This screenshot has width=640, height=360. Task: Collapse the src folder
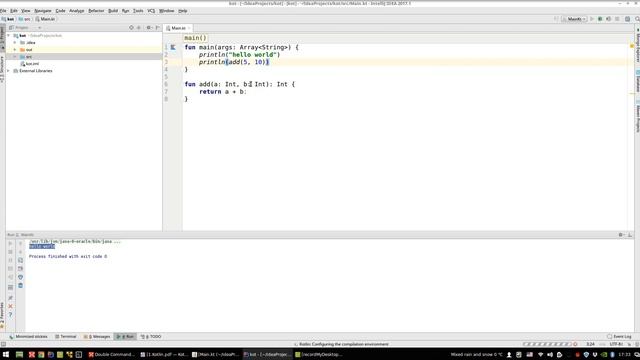pyautogui.click(x=15, y=57)
